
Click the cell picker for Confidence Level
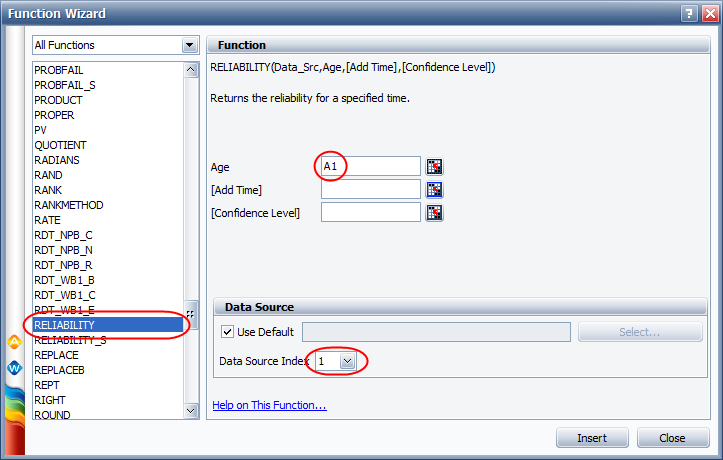[434, 212]
